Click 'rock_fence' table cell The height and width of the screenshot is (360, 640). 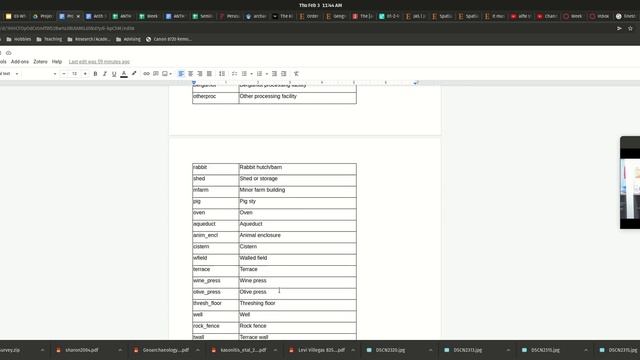tap(216, 327)
